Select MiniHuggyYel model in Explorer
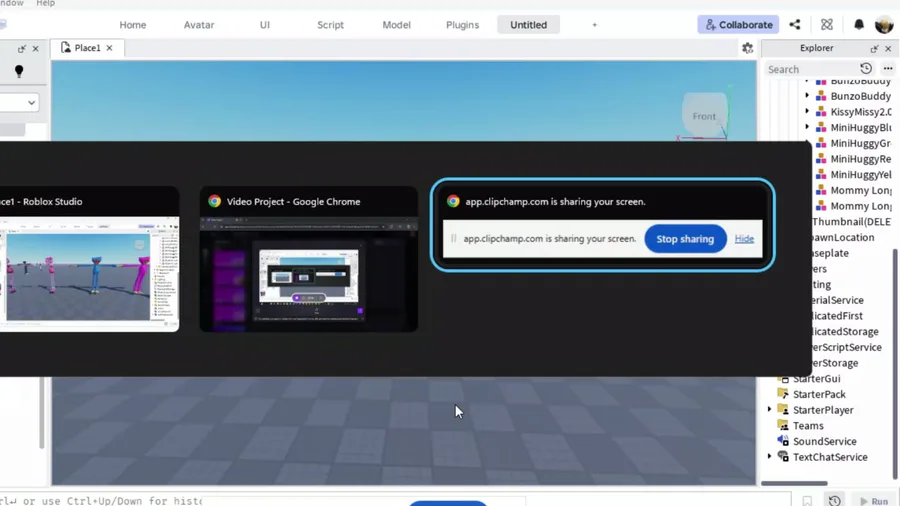Viewport: 900px width, 506px height. point(860,174)
